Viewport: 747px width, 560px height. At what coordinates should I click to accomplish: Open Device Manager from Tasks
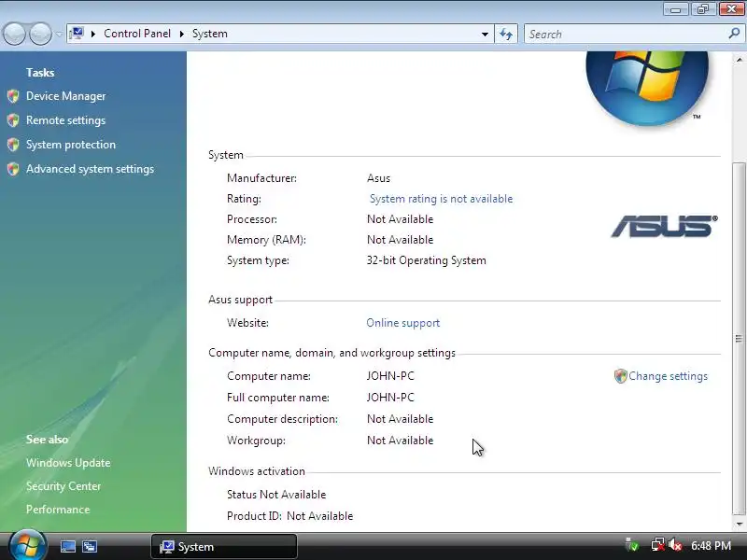65,96
